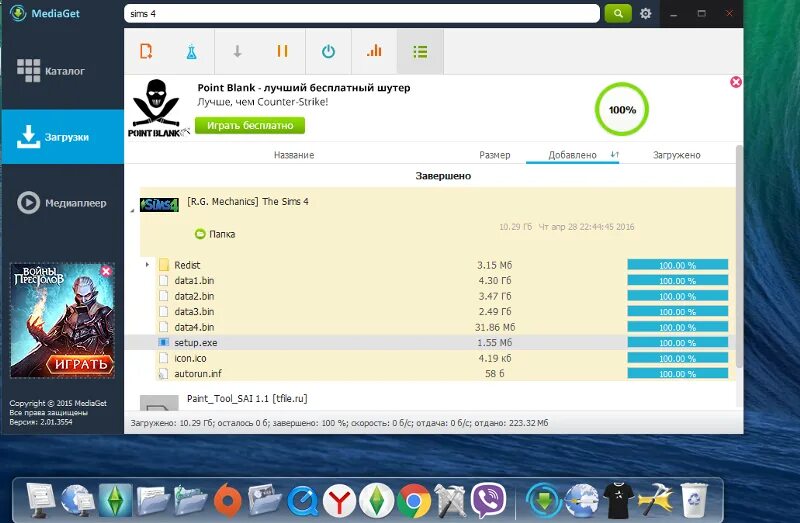800x523 pixels.
Task: Click data1.bin progress bar
Action: tap(678, 281)
